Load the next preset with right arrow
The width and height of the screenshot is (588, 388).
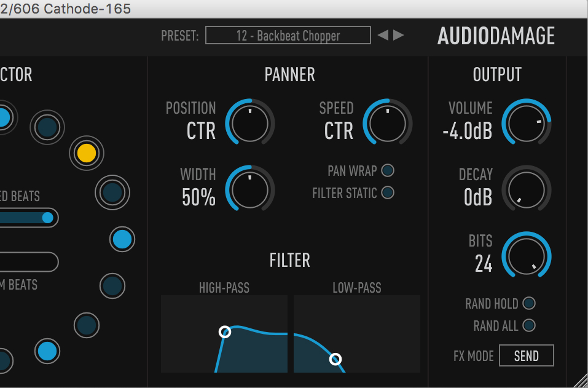click(x=398, y=35)
